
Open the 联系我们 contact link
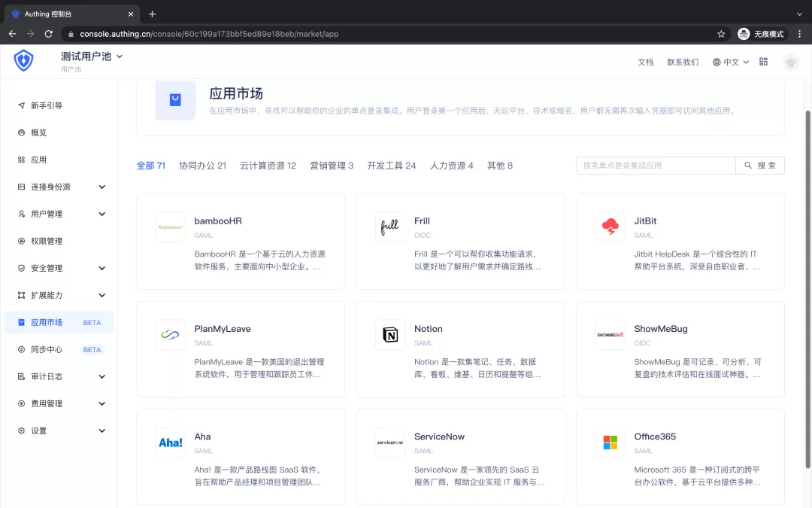click(x=683, y=62)
